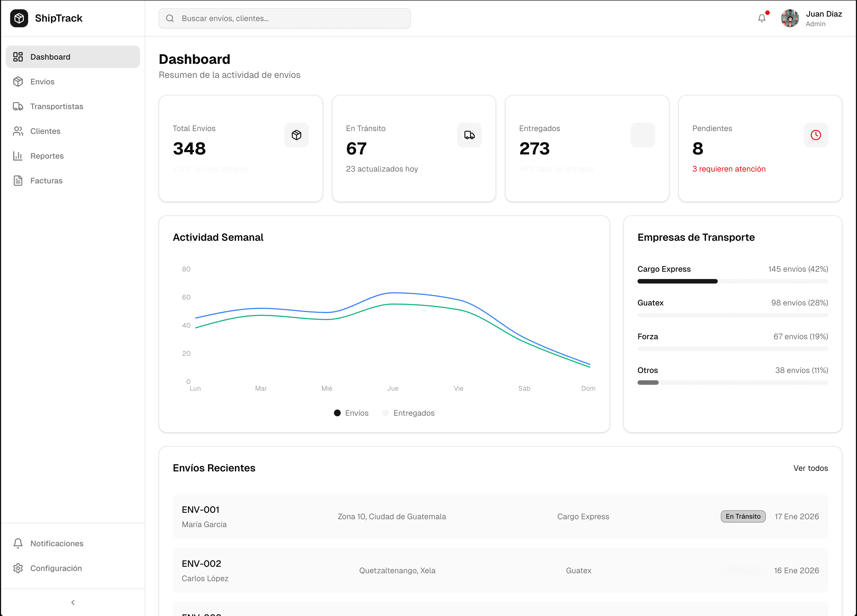This screenshot has height=616, width=857.
Task: Go to Facturas section
Action: 73,181
